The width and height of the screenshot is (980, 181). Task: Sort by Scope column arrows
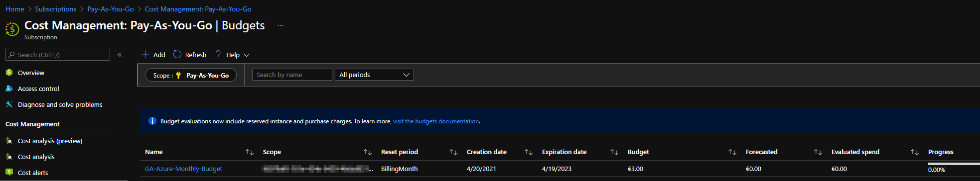coord(368,152)
